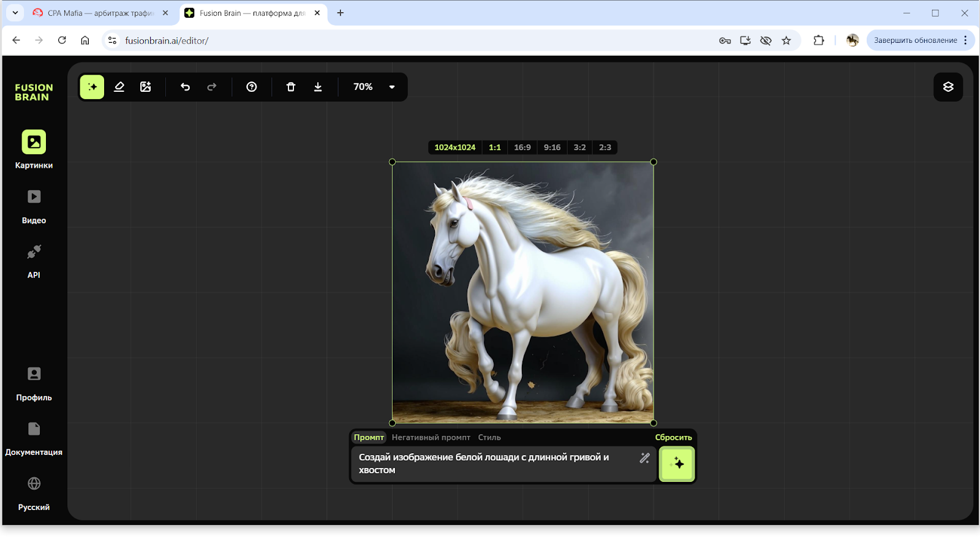
Task: Switch to the Стиль tab
Action: coord(489,437)
